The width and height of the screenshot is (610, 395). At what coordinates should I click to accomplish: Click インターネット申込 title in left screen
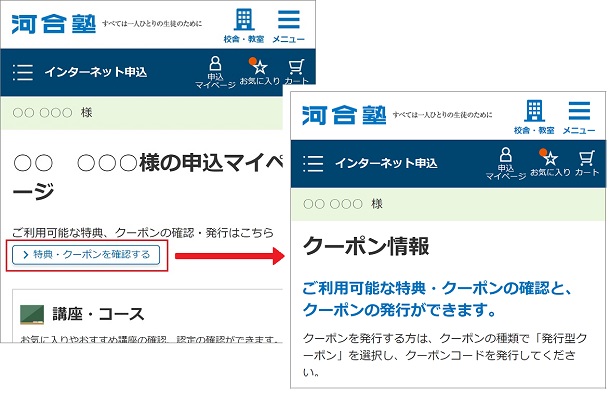point(96,72)
